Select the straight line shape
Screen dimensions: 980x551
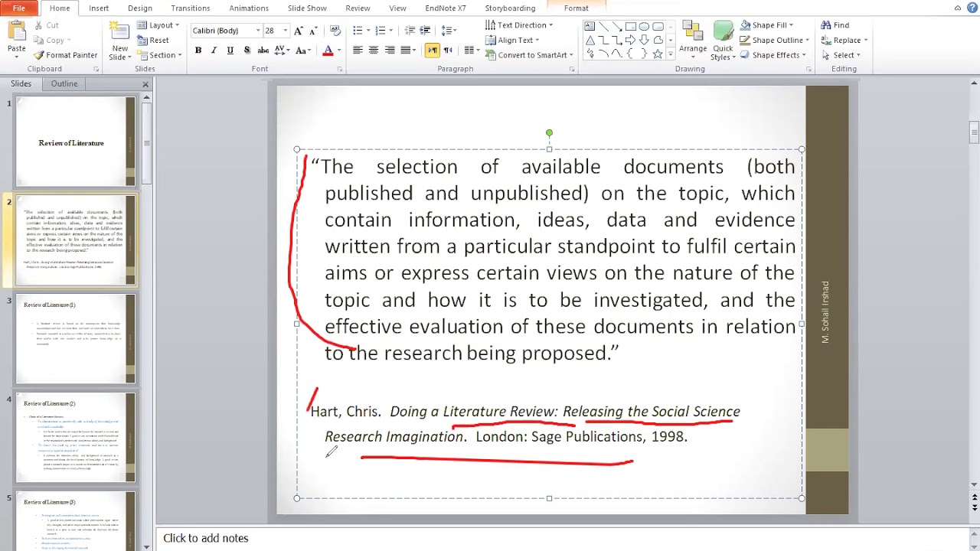coord(603,27)
